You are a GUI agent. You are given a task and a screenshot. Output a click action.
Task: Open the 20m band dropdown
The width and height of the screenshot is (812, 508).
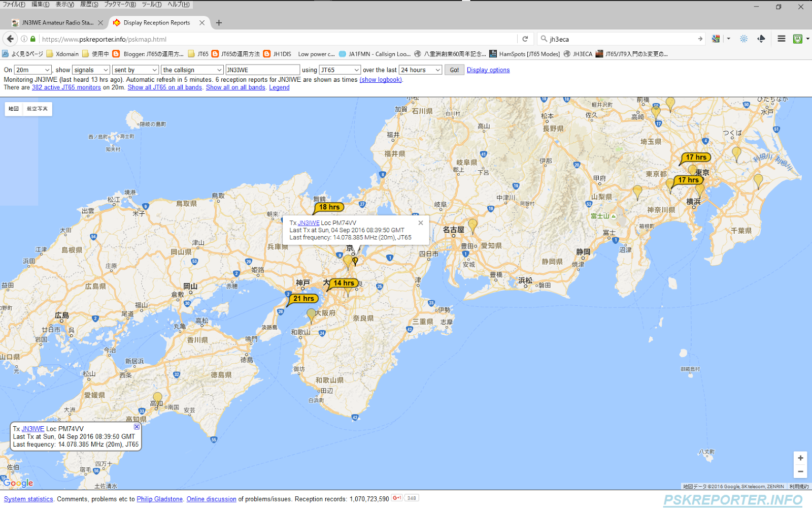coord(32,70)
